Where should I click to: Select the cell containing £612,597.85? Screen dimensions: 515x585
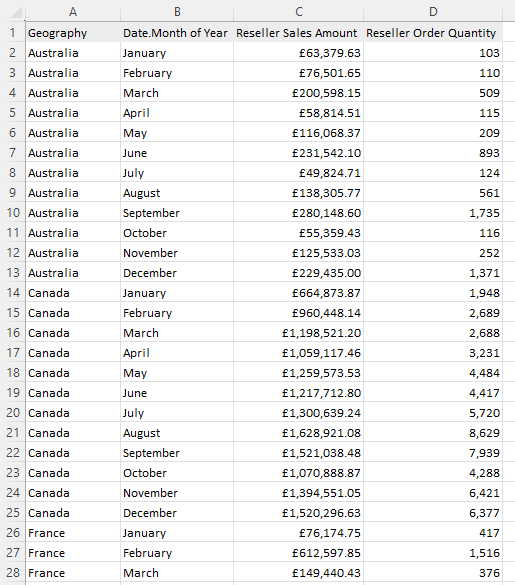click(x=298, y=553)
